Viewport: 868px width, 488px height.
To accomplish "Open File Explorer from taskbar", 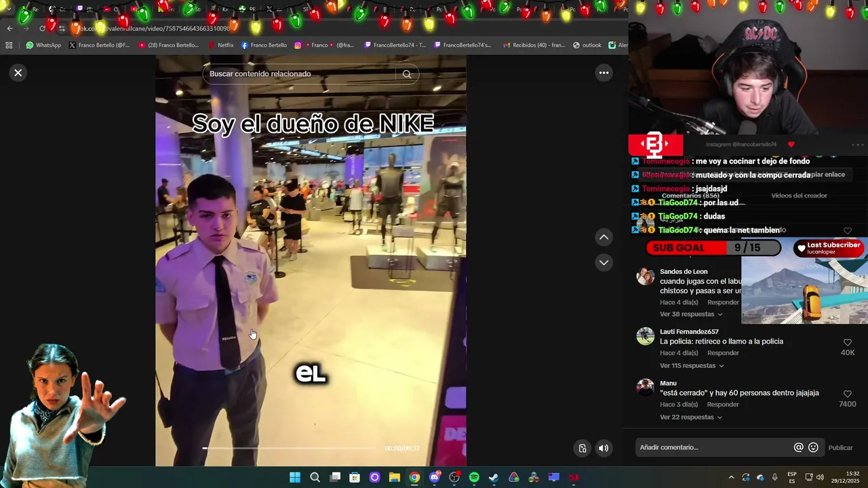I will tap(394, 478).
